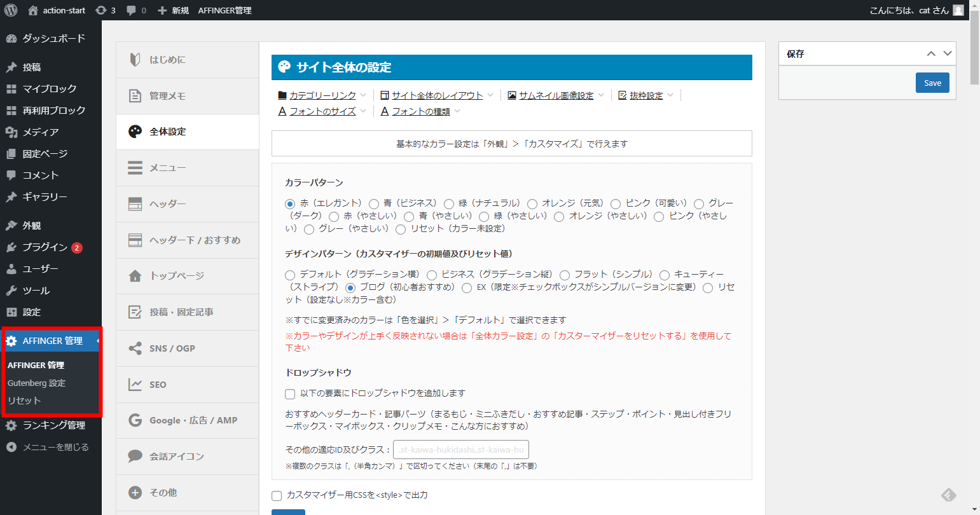Click the コメント sidebar icon
The height and width of the screenshot is (515, 980).
(x=11, y=175)
